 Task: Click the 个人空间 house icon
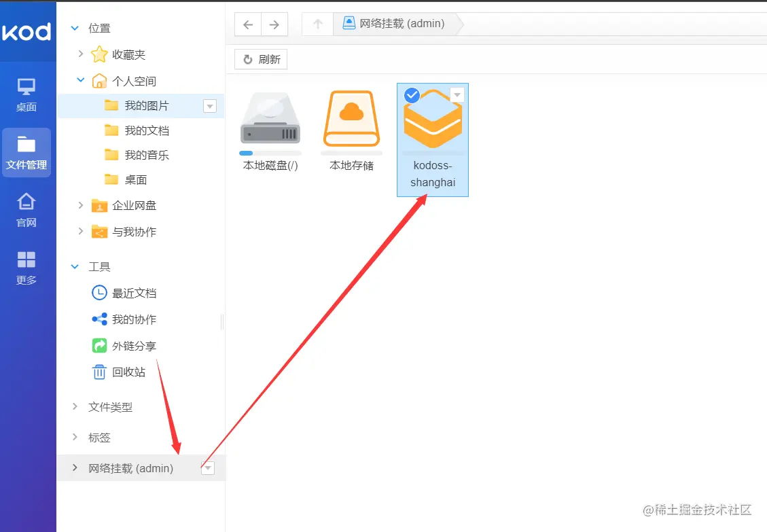(99, 81)
